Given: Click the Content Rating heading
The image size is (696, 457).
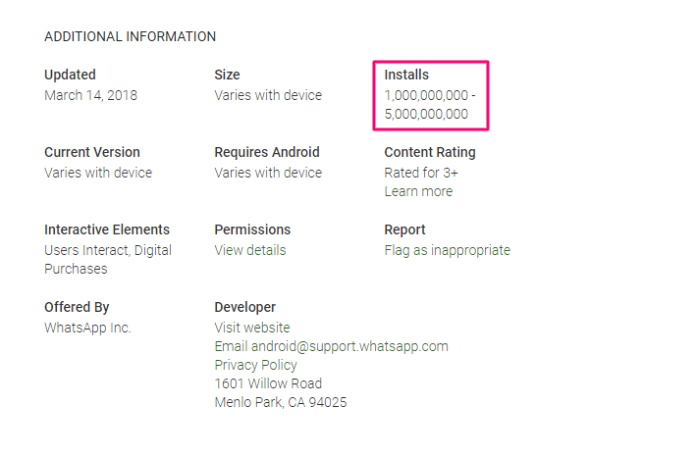Looking at the screenshot, I should click(x=430, y=152).
